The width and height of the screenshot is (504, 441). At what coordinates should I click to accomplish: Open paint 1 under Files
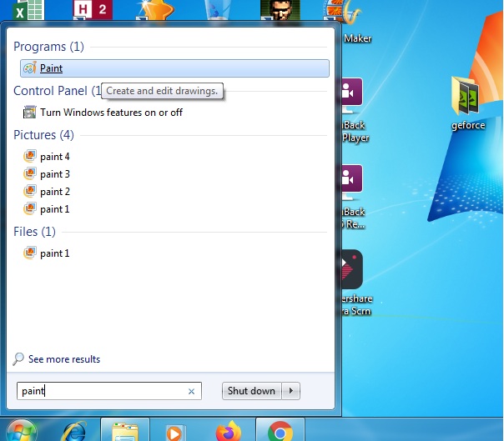tap(54, 253)
